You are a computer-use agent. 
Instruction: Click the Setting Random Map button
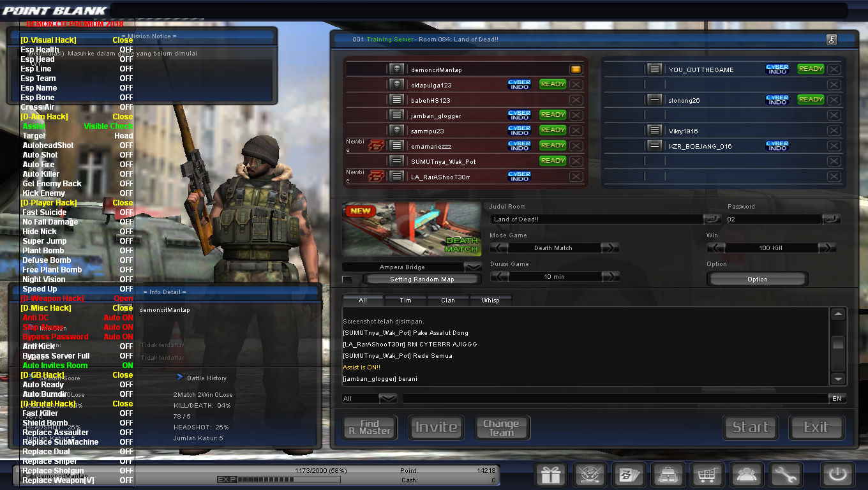coord(422,279)
